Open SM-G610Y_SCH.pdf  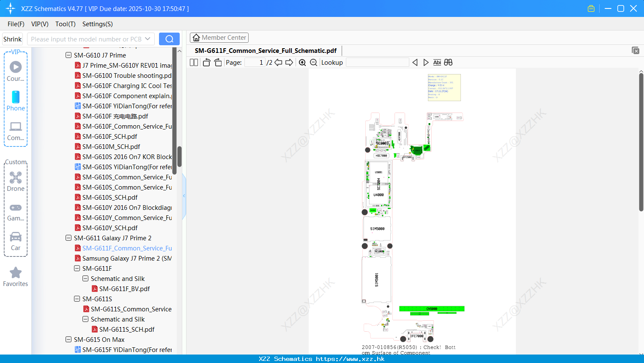(106, 228)
